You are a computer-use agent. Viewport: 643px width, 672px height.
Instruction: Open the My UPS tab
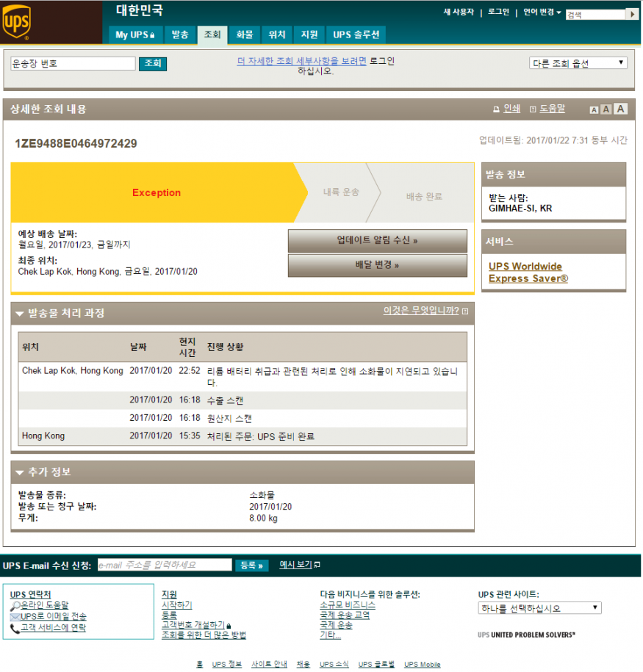(135, 35)
